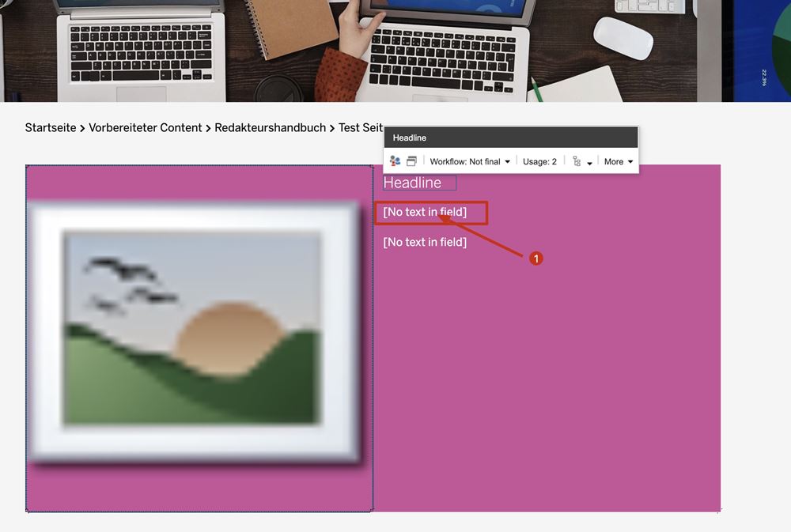Click the second [No text in field] placeholder

tap(425, 242)
